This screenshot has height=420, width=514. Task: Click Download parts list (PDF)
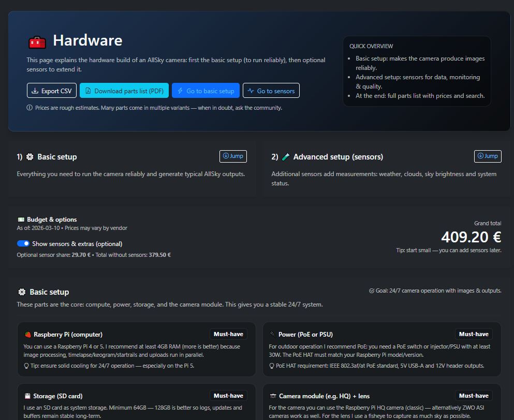(x=124, y=90)
